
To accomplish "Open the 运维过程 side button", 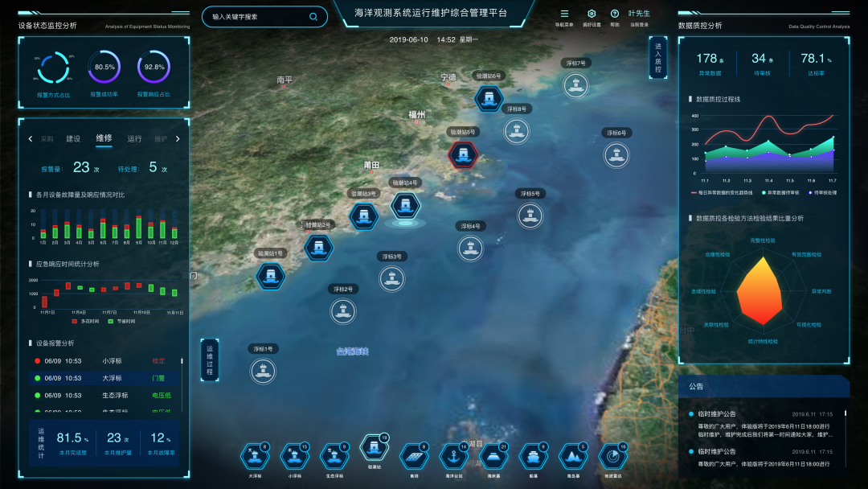I will point(209,360).
